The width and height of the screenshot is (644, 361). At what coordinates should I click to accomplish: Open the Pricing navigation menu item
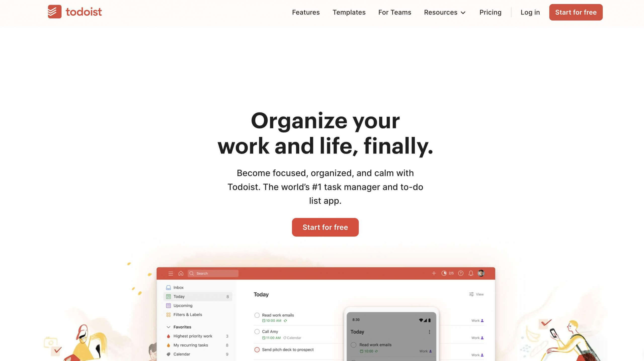[x=491, y=12]
